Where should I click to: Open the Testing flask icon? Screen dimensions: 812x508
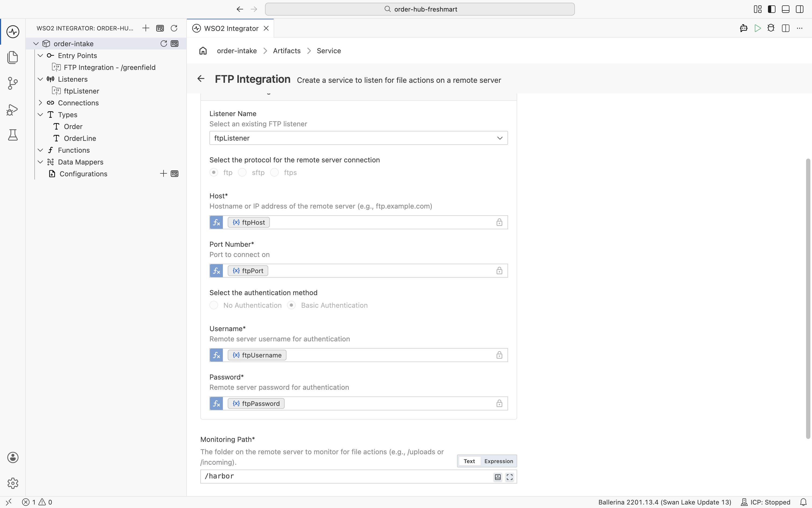[13, 135]
